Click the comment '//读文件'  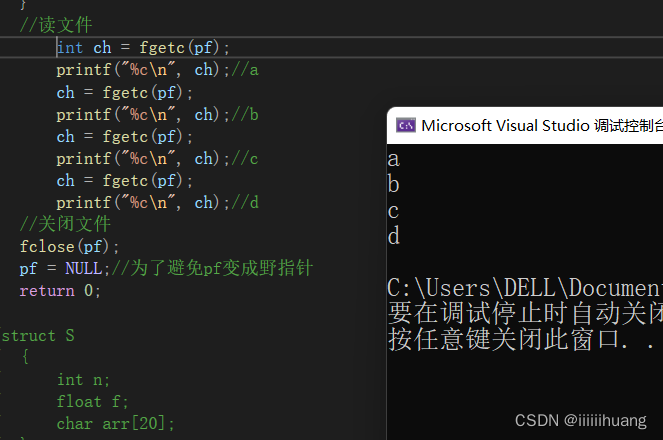point(56,25)
